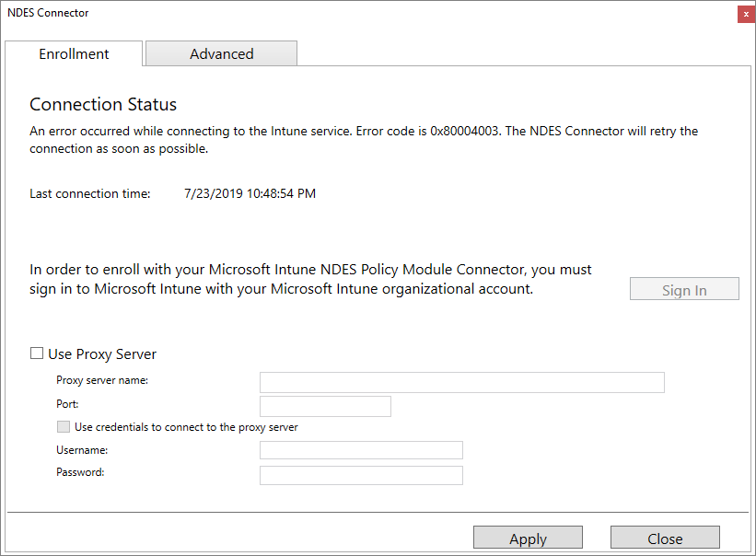756x556 pixels.
Task: Tick Use credentials to connect to proxy server
Action: [x=64, y=426]
